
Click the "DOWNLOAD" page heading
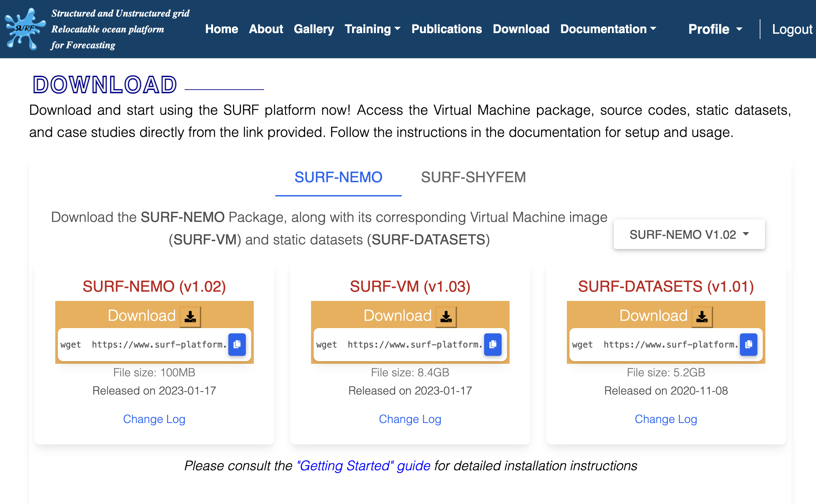click(x=105, y=84)
